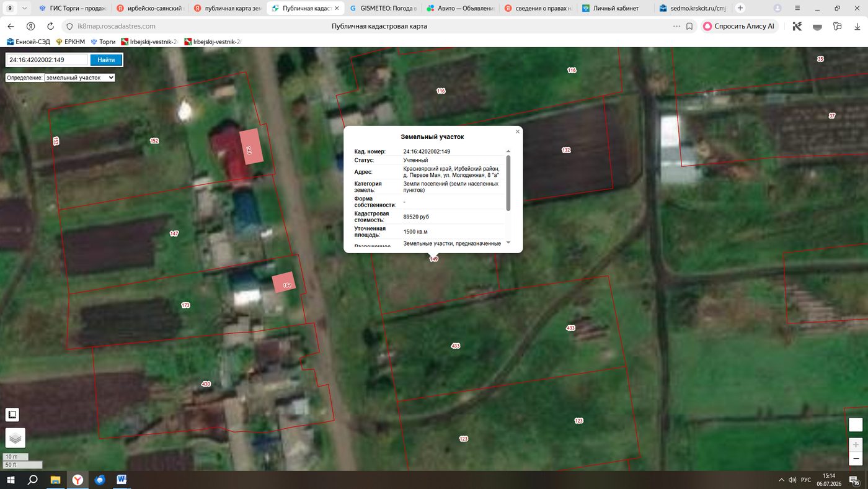Close the Земельный участок info popup
The image size is (868, 489).
click(x=518, y=132)
